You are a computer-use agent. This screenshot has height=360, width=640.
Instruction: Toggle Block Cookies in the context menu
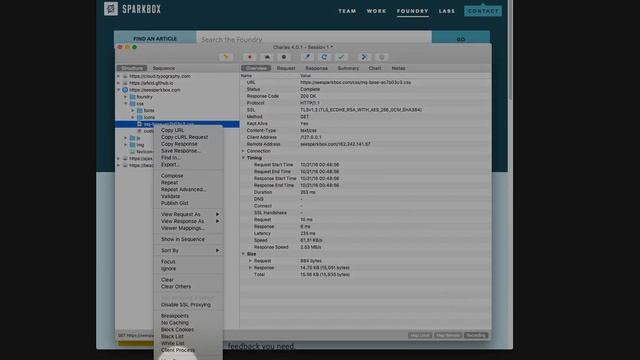click(x=178, y=329)
